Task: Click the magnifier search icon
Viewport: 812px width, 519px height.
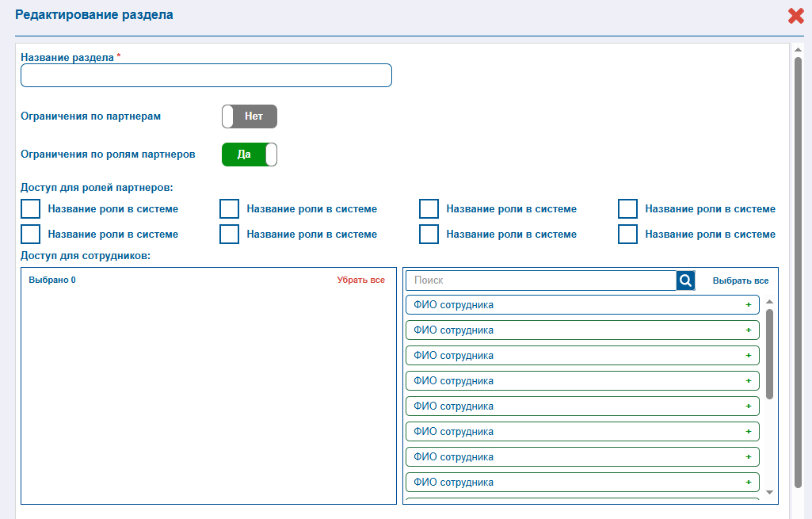Action: [x=685, y=280]
